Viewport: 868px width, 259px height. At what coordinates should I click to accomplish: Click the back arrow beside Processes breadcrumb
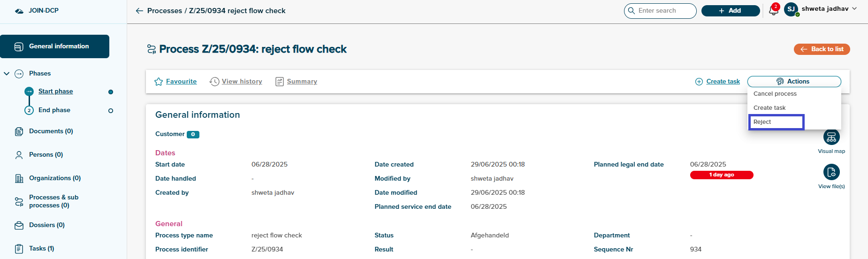[139, 11]
